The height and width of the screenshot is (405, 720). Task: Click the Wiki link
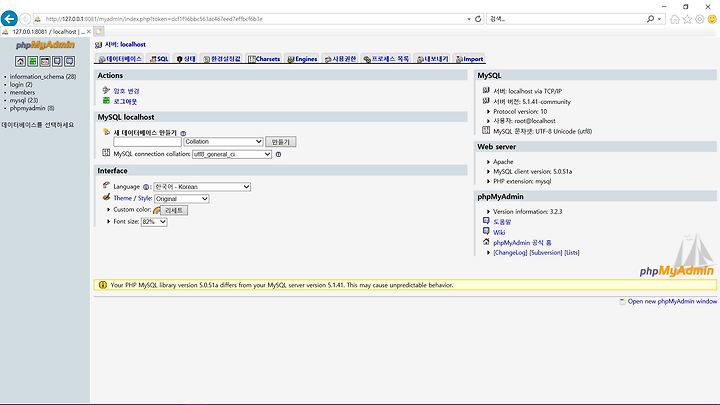499,232
